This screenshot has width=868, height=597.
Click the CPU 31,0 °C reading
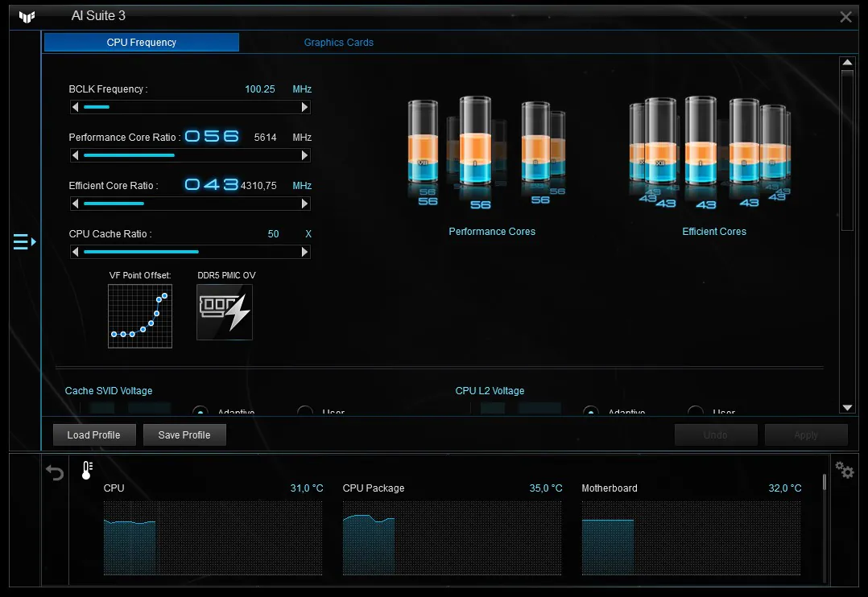[307, 488]
